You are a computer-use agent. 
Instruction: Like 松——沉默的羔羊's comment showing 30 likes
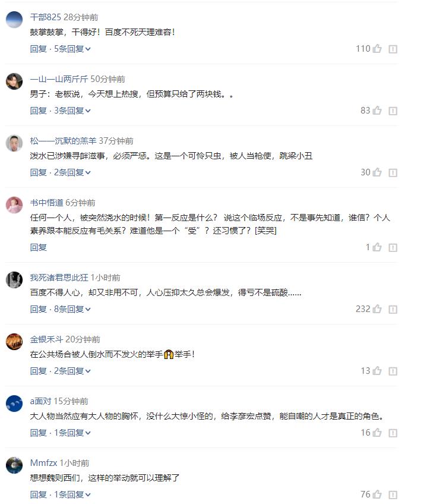click(x=377, y=172)
